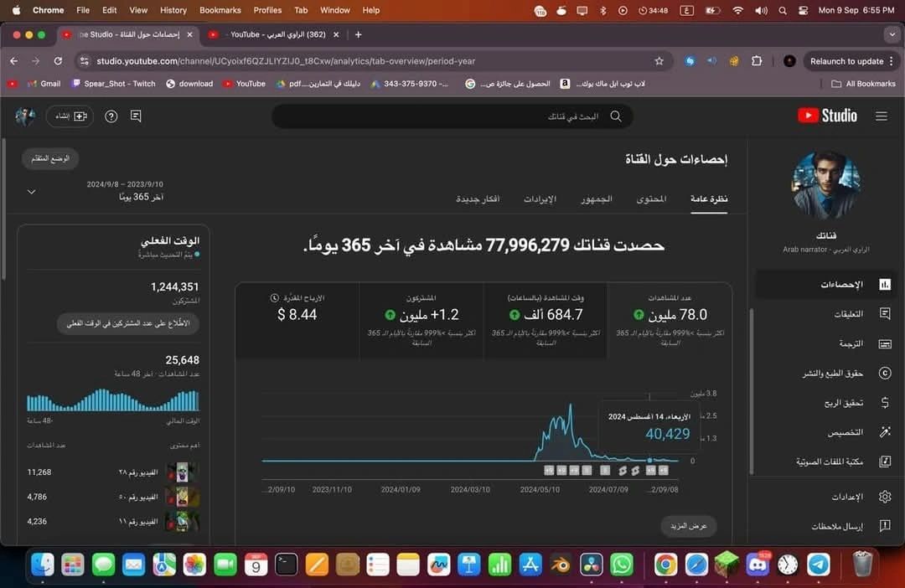The width and height of the screenshot is (905, 588).
Task: Open Comments (التعليقات) in the sidebar
Action: (x=884, y=314)
